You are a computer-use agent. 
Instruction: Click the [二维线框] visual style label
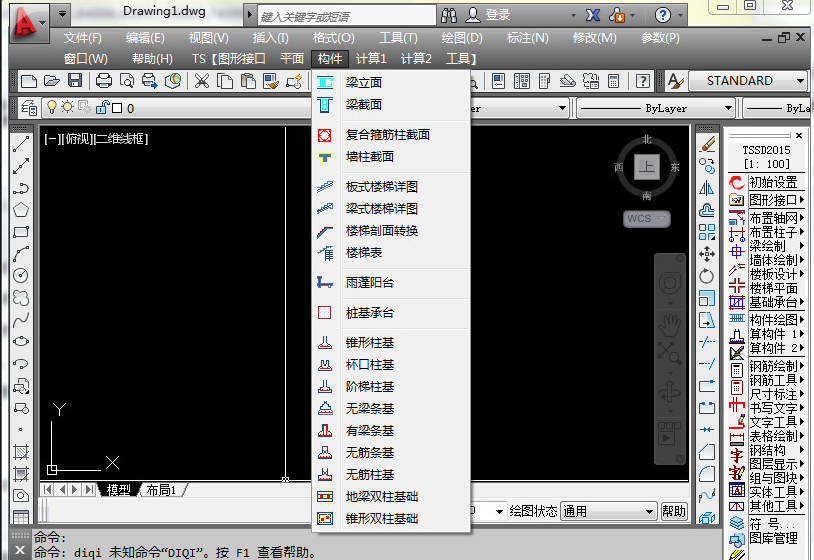click(x=121, y=139)
